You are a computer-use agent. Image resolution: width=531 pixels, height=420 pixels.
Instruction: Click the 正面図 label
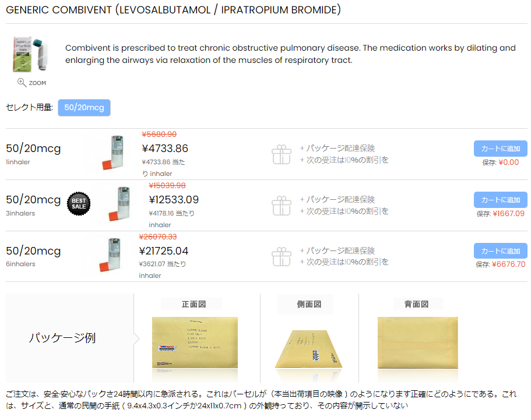tap(194, 304)
